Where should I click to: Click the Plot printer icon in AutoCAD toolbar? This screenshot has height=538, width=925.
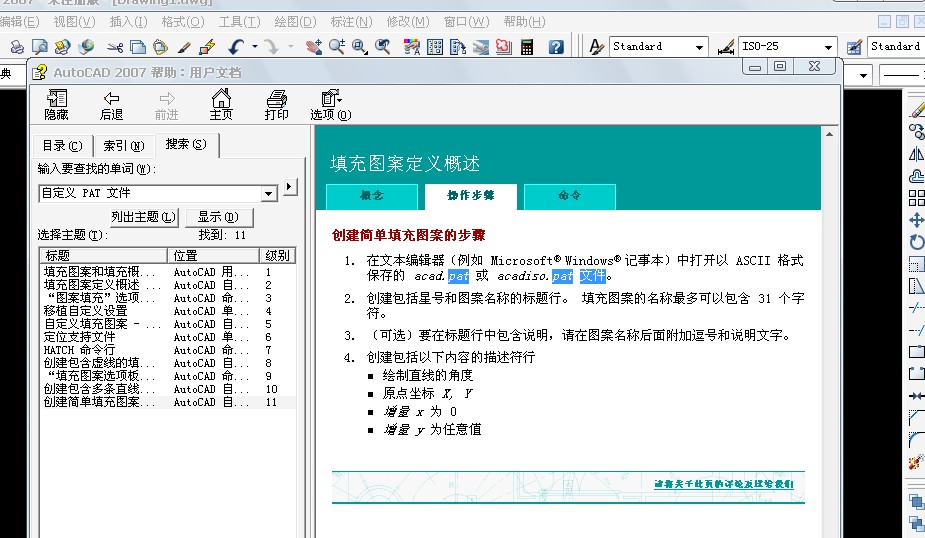pos(17,47)
